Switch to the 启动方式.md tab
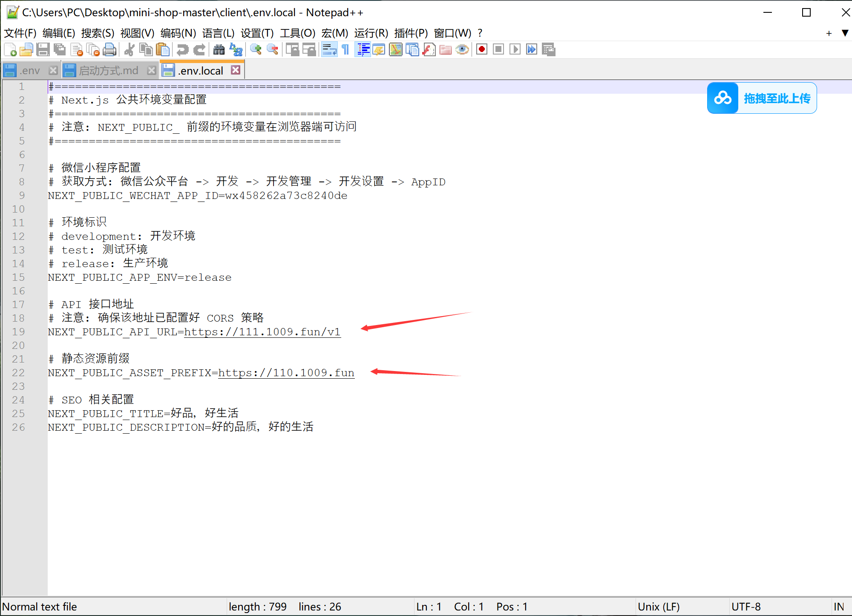Viewport: 852px width, 616px height. coord(109,71)
